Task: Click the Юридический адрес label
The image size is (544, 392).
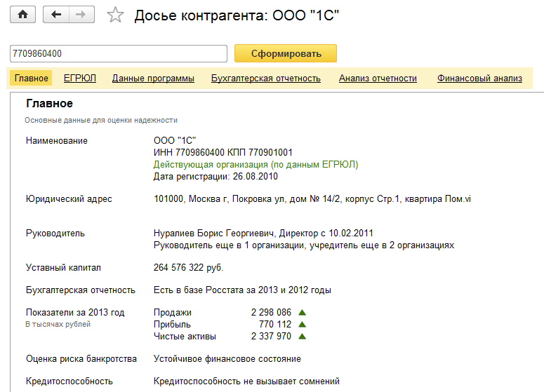Action: (69, 199)
